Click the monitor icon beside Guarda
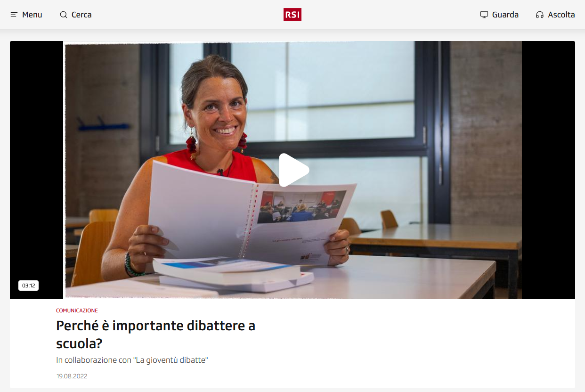This screenshot has height=392, width=585. 484,15
